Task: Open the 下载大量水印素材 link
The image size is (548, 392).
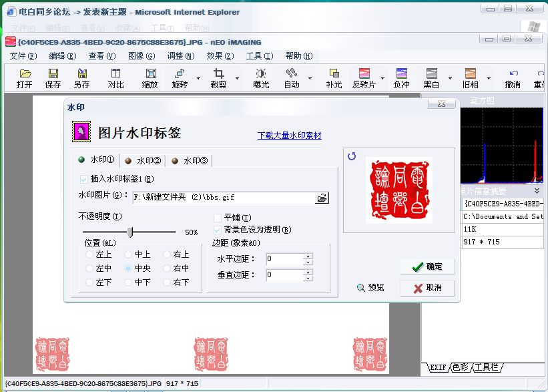Action: click(x=289, y=136)
